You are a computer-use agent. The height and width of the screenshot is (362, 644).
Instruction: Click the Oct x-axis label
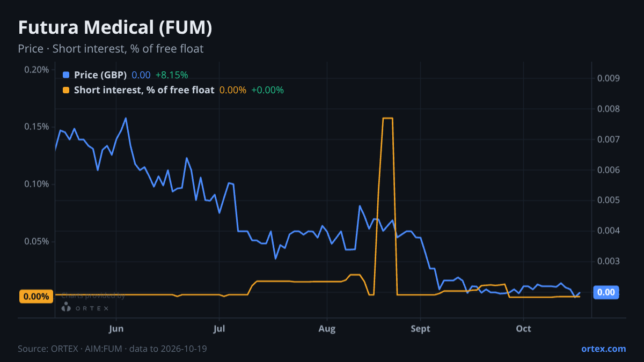click(x=523, y=329)
